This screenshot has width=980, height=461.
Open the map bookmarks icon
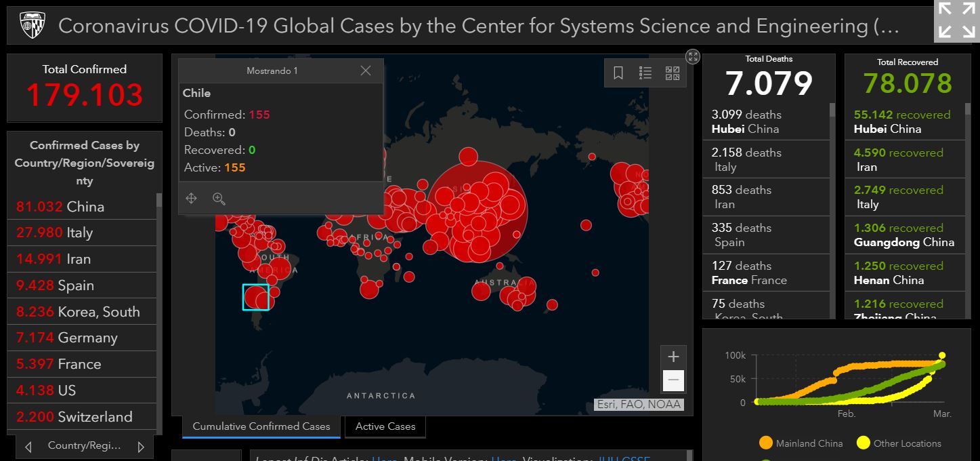point(618,73)
